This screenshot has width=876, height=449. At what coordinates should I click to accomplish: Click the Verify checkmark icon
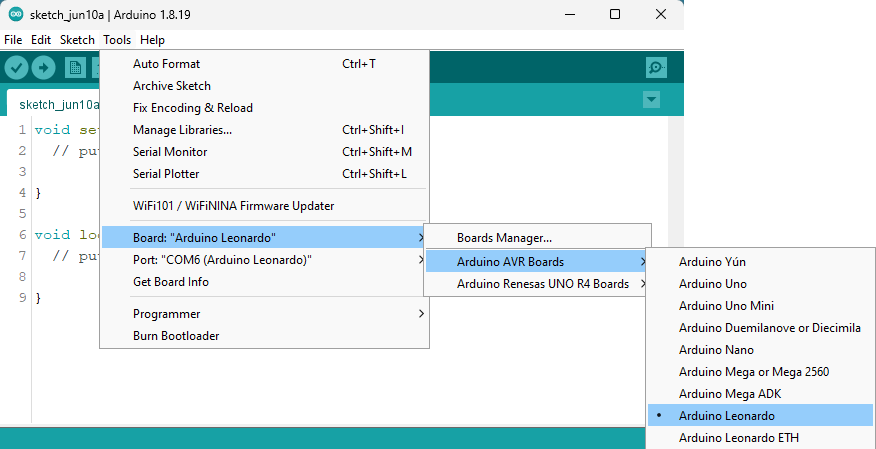(x=17, y=68)
